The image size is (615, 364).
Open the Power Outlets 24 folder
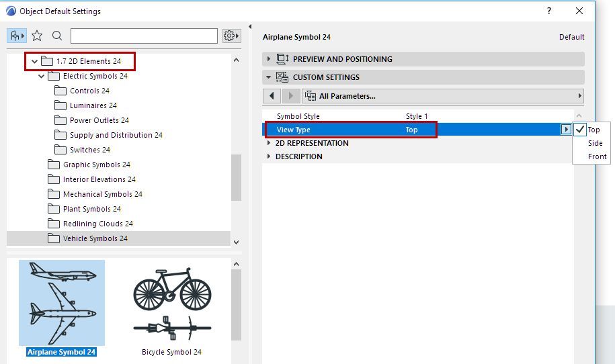(91, 121)
